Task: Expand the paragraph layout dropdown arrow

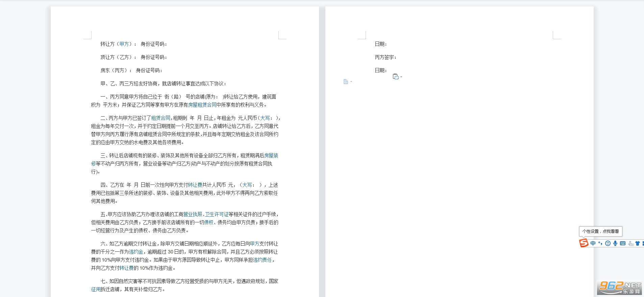Action: [x=351, y=81]
